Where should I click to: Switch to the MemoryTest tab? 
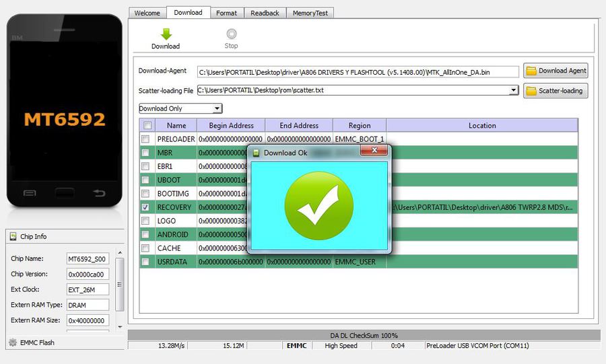click(x=310, y=13)
